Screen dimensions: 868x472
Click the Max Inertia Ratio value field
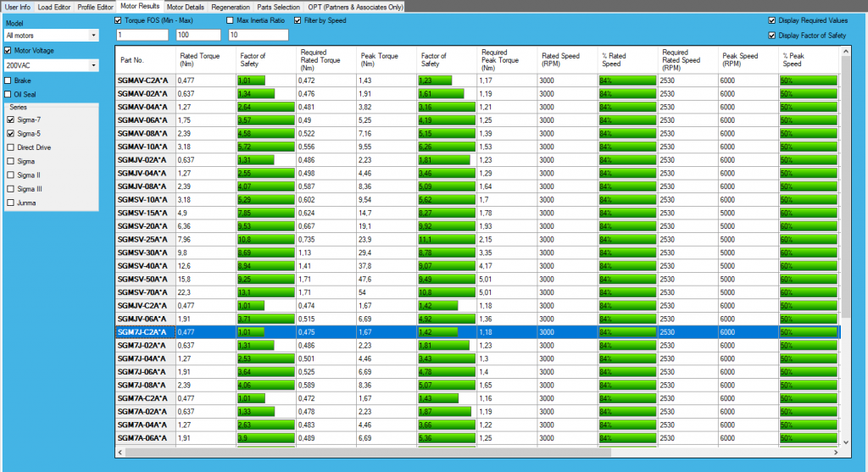click(258, 35)
